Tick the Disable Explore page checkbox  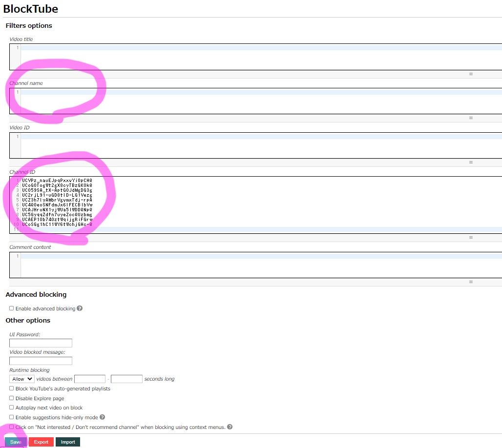(12, 398)
